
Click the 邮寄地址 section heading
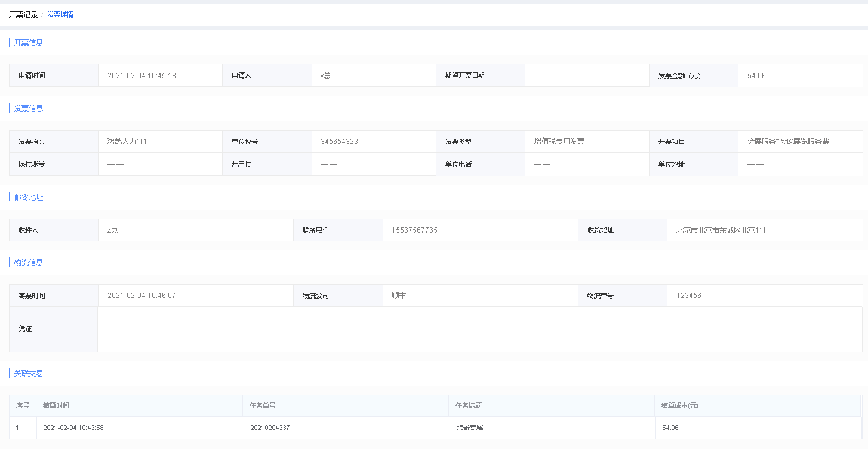29,197
